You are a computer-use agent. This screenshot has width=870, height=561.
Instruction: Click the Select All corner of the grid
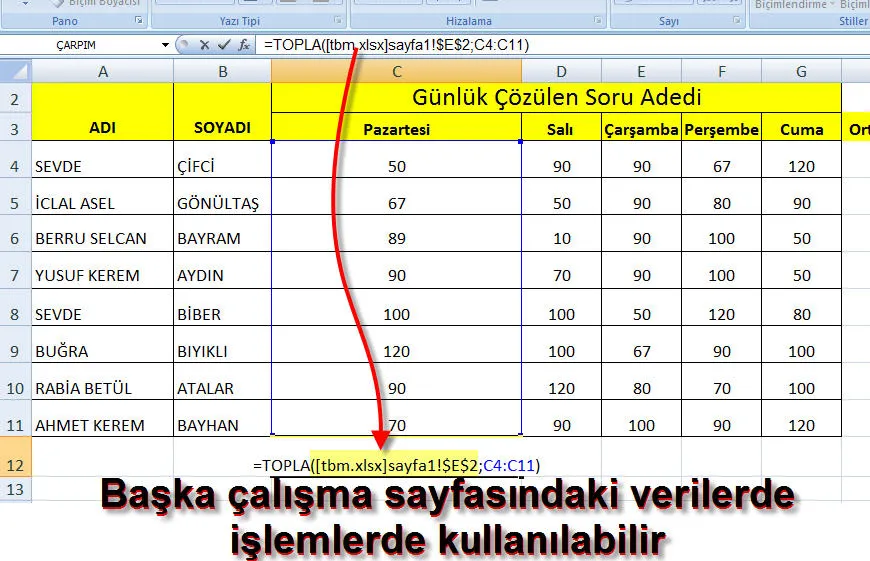click(x=15, y=71)
